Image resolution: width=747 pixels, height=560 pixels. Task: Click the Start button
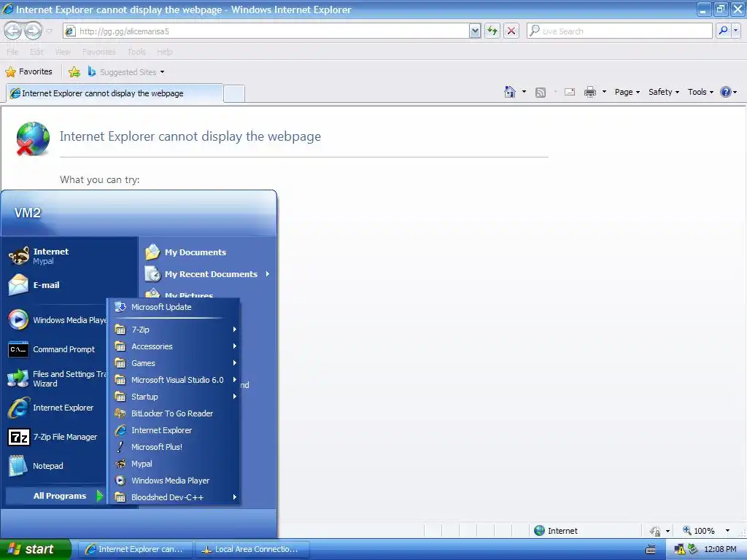tap(35, 549)
